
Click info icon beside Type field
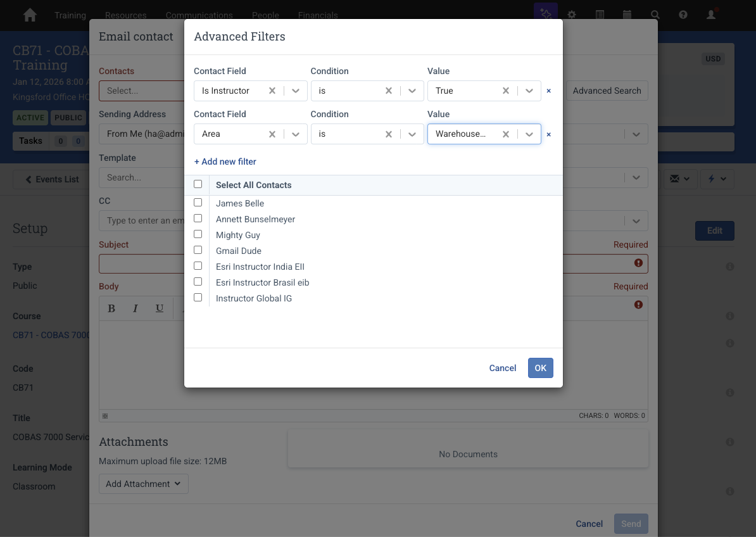(x=730, y=267)
